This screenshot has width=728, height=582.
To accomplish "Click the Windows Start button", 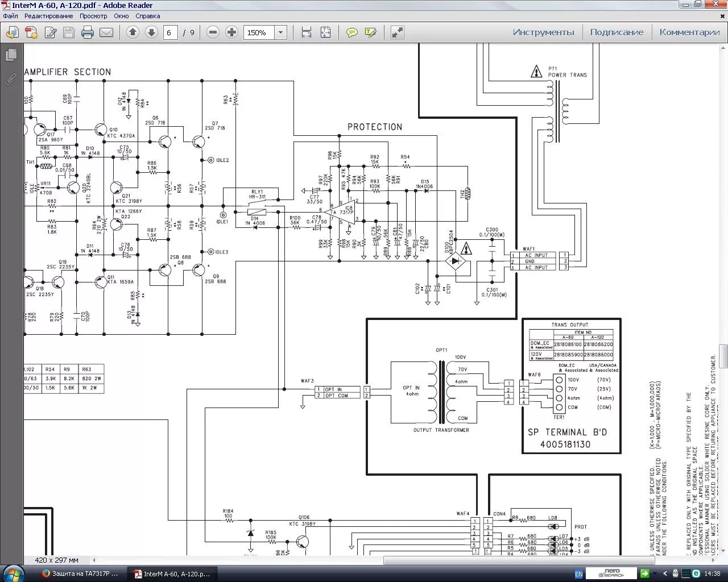I will tap(13, 573).
